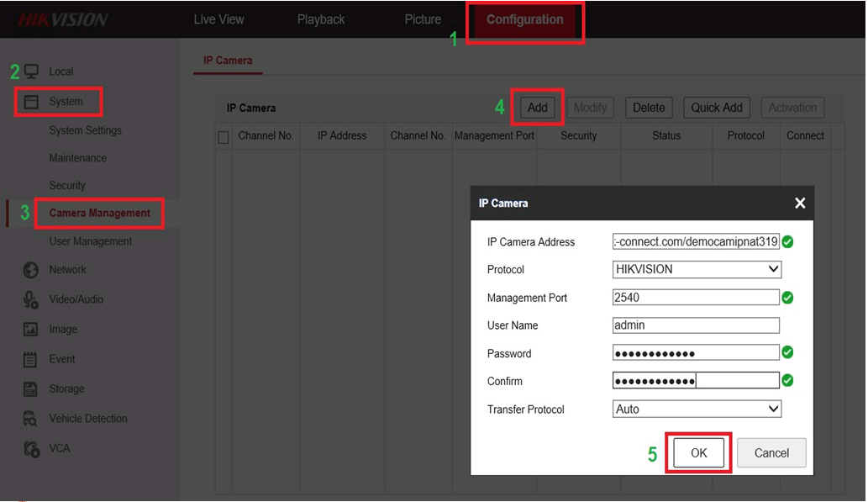Click the Password input field
The width and height of the screenshot is (868, 502).
tap(696, 353)
